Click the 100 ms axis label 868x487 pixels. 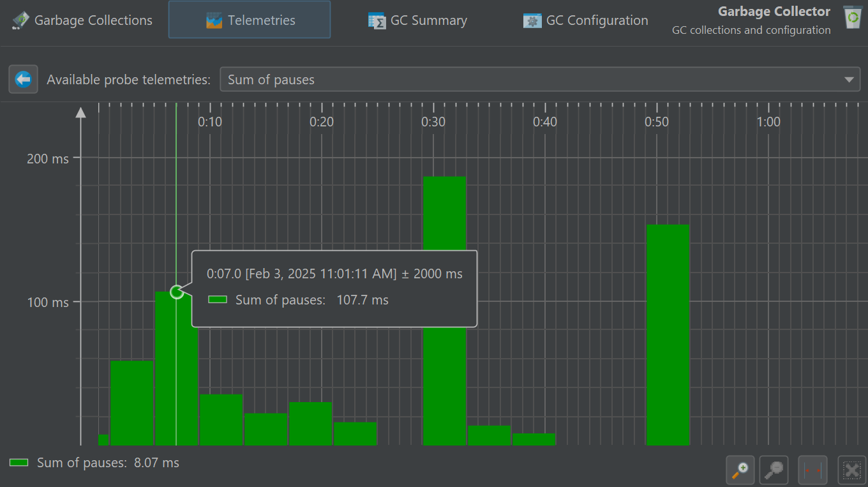48,302
